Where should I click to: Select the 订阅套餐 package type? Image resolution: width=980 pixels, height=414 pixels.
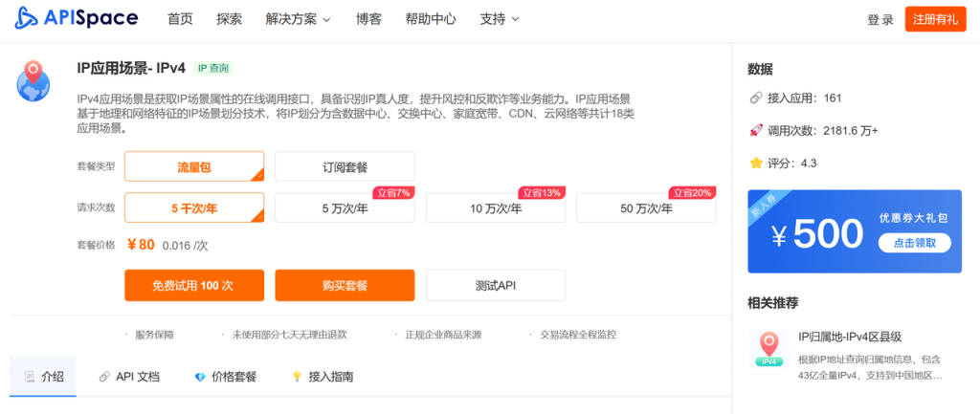345,166
